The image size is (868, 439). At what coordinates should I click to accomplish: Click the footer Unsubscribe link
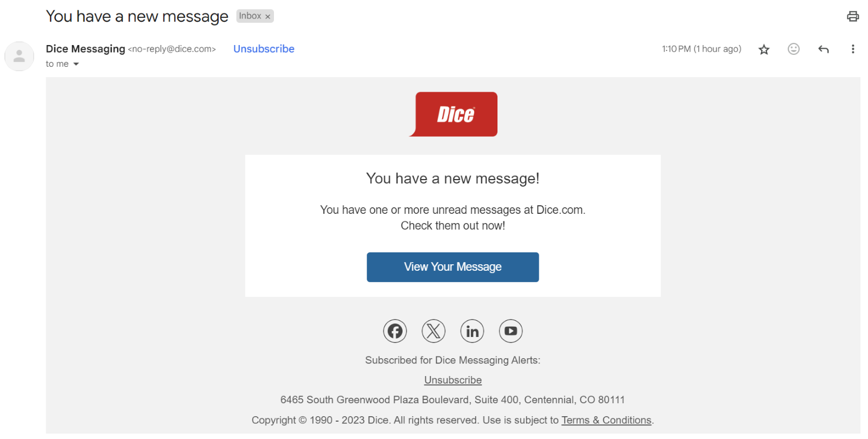tap(452, 380)
